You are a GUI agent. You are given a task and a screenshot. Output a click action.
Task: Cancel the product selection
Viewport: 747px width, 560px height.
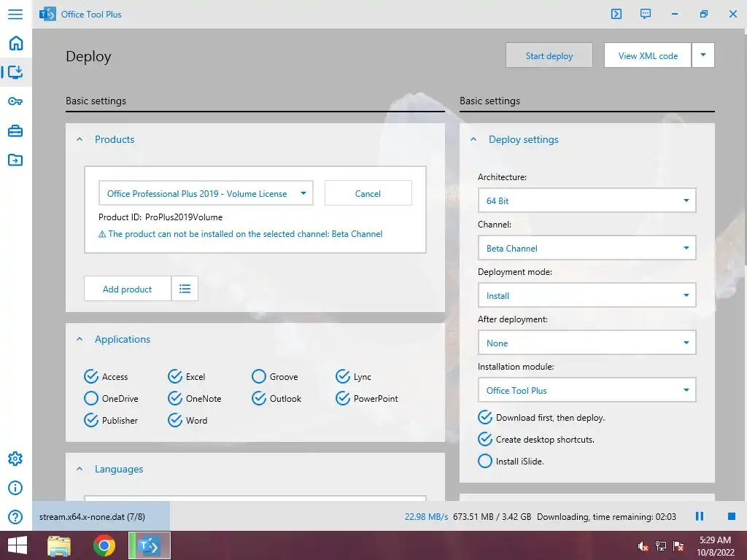(x=368, y=193)
